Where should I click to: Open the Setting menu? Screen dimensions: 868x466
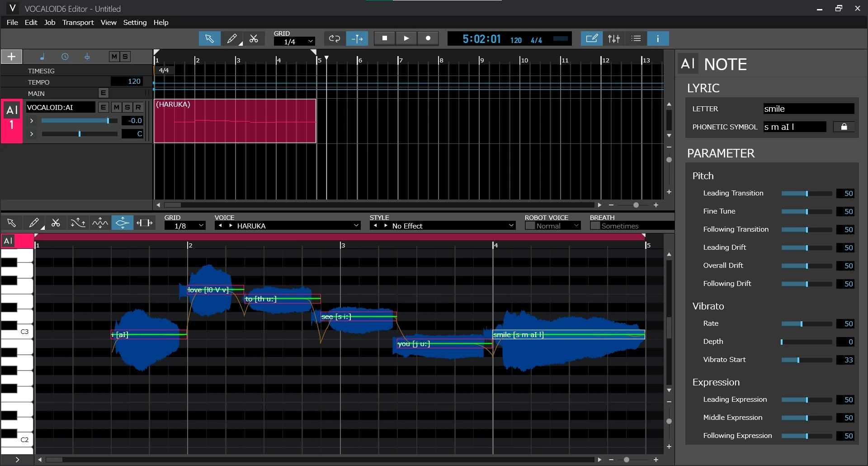coord(135,23)
